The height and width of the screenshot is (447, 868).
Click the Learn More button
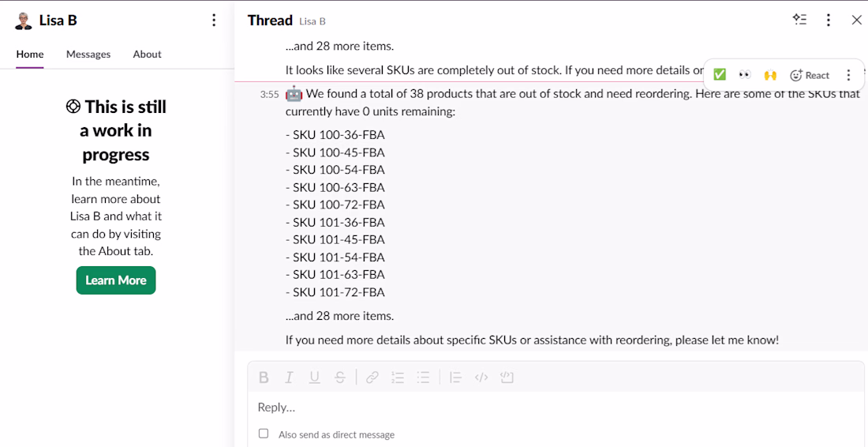coord(116,280)
